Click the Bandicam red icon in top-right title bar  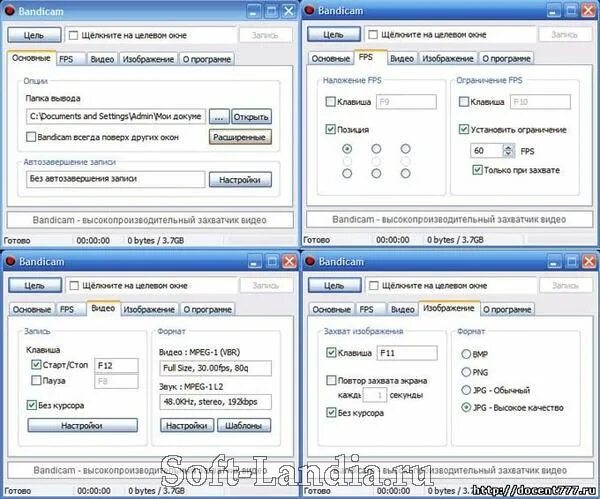click(x=309, y=11)
